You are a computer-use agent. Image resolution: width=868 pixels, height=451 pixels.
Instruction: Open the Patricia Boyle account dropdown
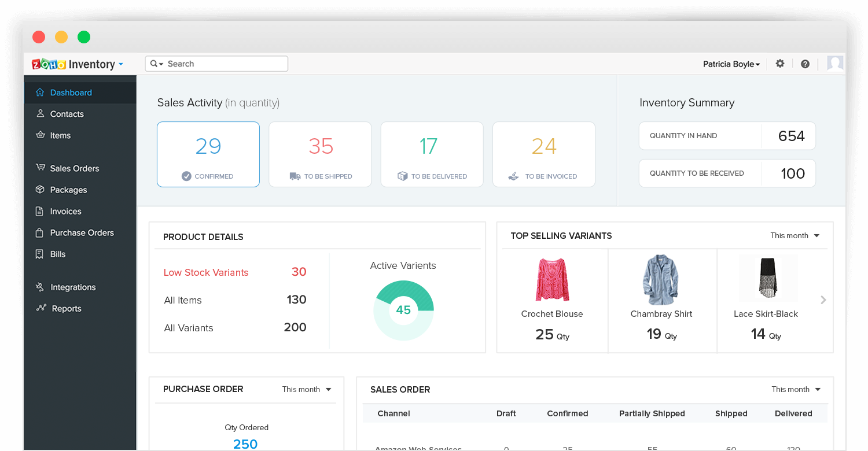pyautogui.click(x=731, y=64)
